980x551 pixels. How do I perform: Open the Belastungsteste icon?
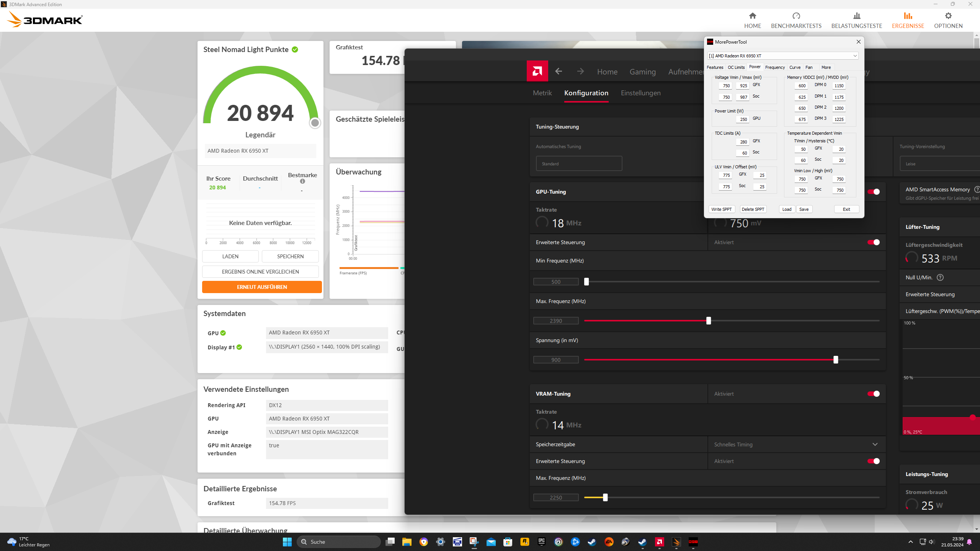pos(856,16)
